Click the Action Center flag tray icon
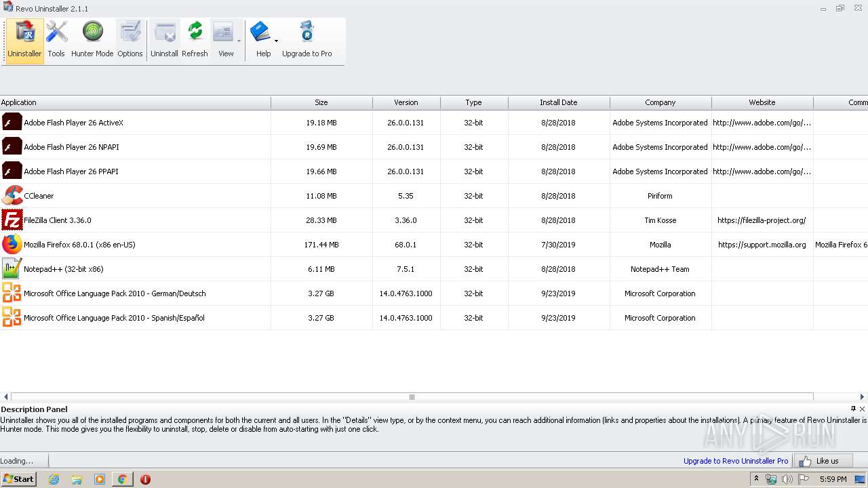This screenshot has width=868, height=488. pos(804,479)
